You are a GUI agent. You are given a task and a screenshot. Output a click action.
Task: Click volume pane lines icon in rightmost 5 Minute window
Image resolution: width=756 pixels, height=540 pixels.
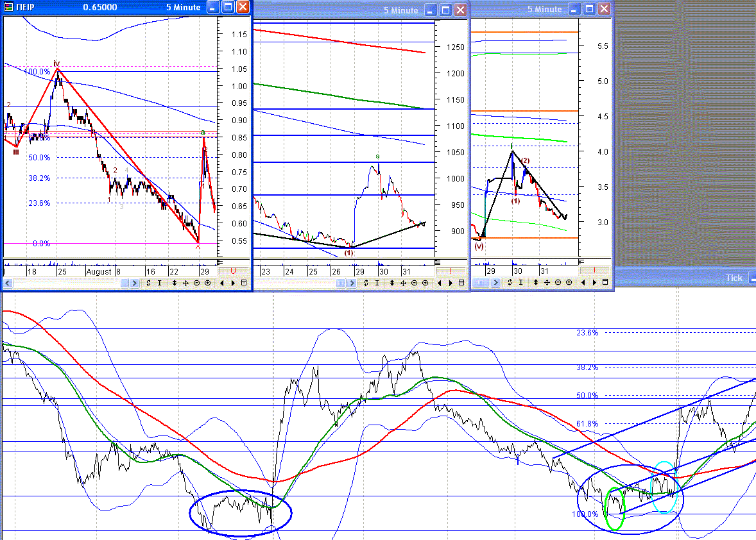[581, 262]
